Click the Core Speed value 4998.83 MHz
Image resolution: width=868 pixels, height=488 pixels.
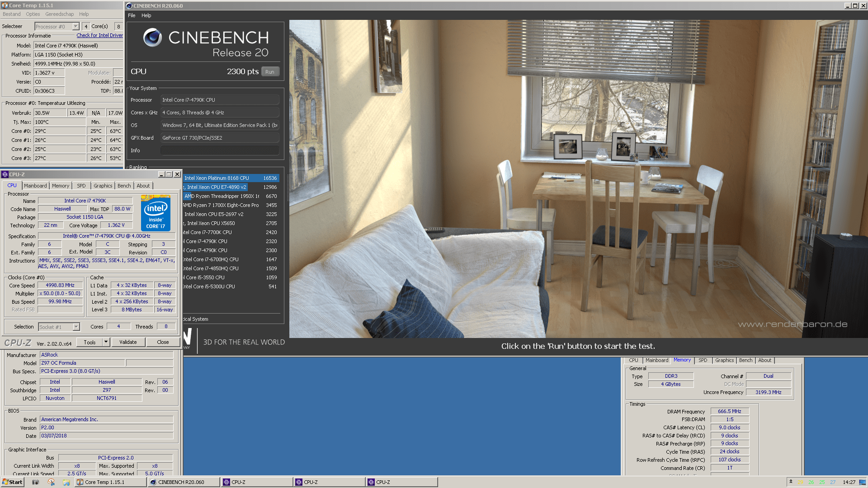point(60,285)
